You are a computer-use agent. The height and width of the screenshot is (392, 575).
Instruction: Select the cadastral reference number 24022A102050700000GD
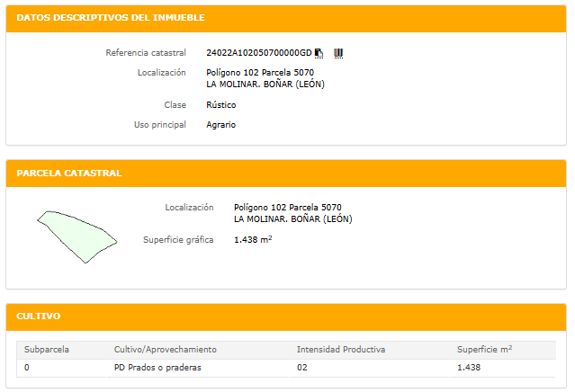tap(258, 53)
